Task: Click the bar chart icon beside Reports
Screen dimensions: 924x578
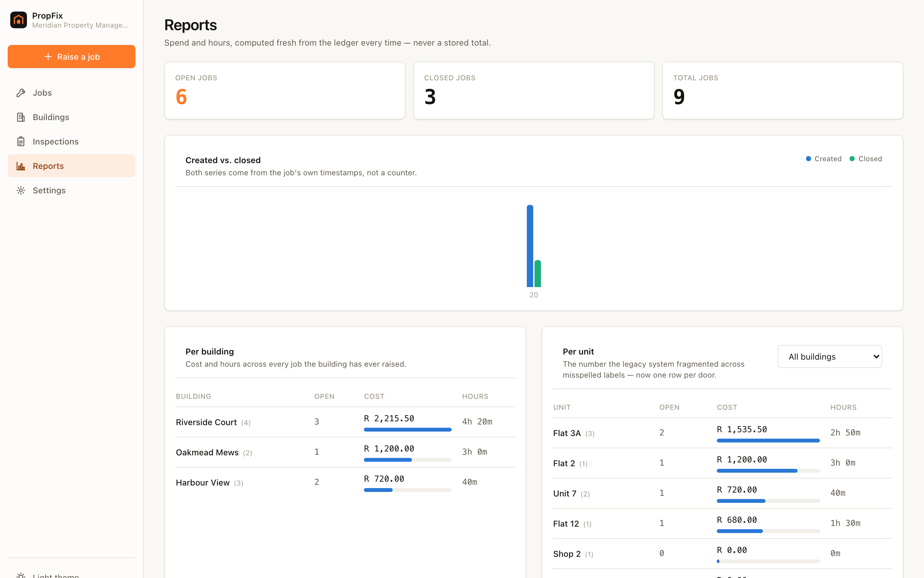Action: pos(21,166)
